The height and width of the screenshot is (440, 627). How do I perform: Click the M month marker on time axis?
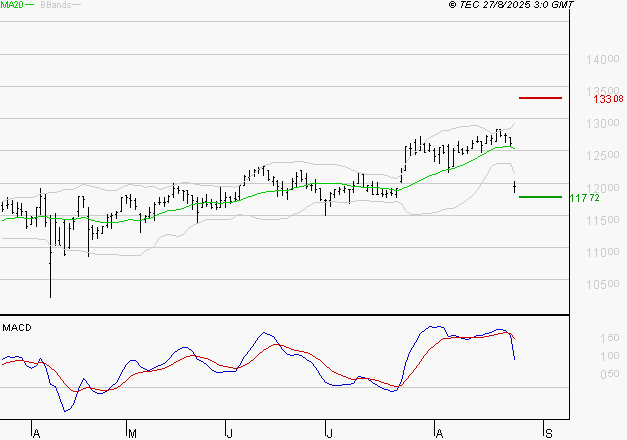(132, 434)
